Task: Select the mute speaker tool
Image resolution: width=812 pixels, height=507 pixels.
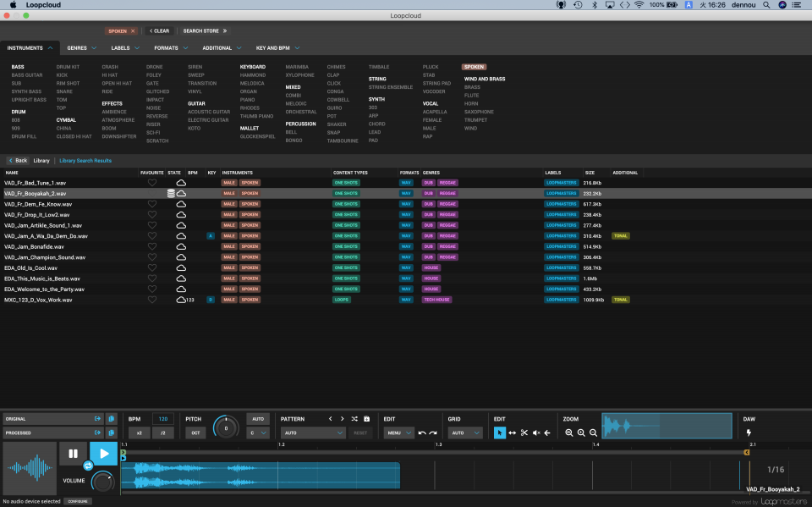Action: click(536, 433)
